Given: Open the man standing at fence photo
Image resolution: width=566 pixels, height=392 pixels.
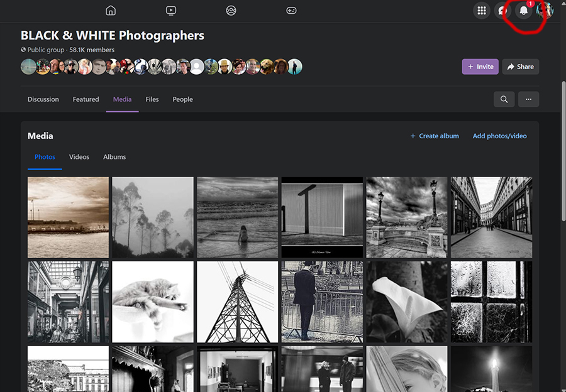Looking at the screenshot, I should 322,302.
